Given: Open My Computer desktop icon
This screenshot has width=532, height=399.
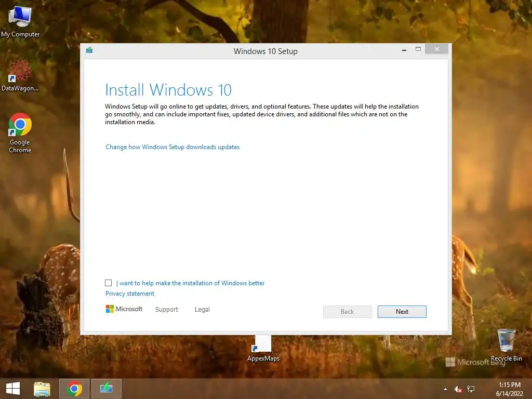Looking at the screenshot, I should point(20,21).
